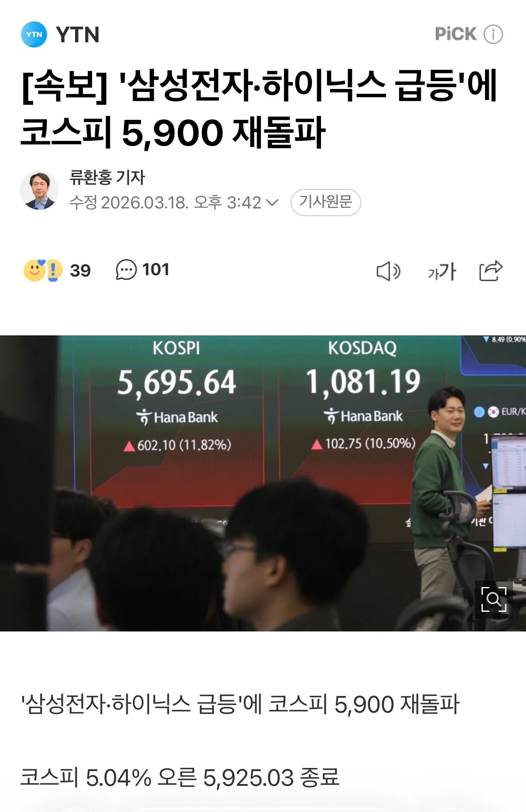
Task: Open the KOSPI trading room photo
Action: click(x=263, y=483)
